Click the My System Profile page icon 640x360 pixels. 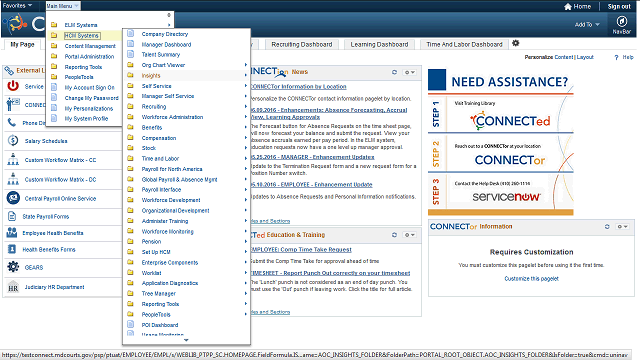point(54,118)
